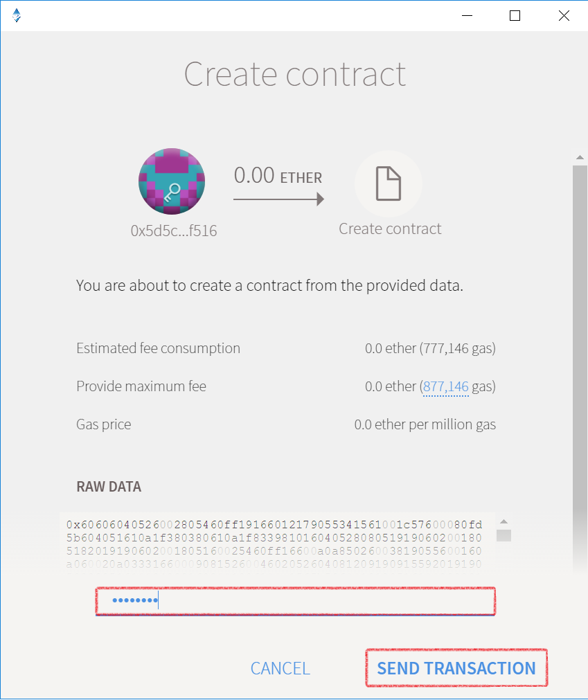Click the Create contract document icon
The height and width of the screenshot is (700, 588).
click(389, 183)
